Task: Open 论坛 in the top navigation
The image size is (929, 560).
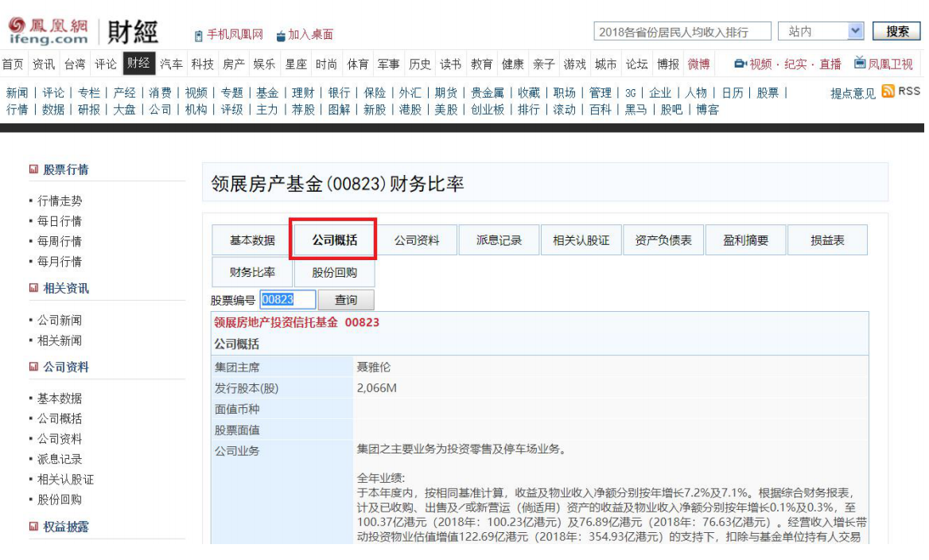Action: click(637, 64)
